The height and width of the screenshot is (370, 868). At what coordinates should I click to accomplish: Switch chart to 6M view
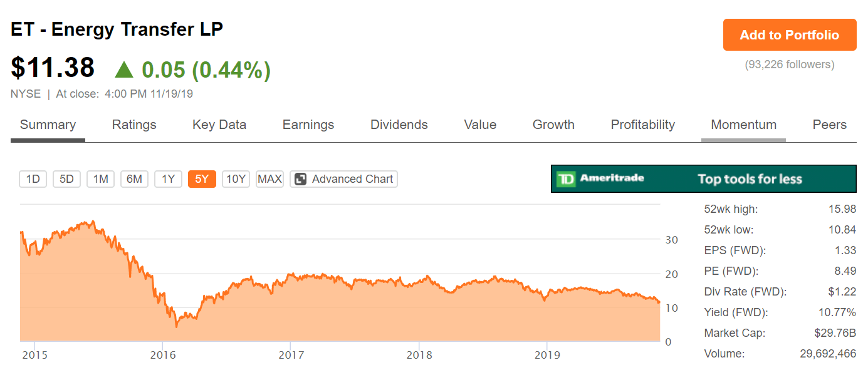coord(134,178)
